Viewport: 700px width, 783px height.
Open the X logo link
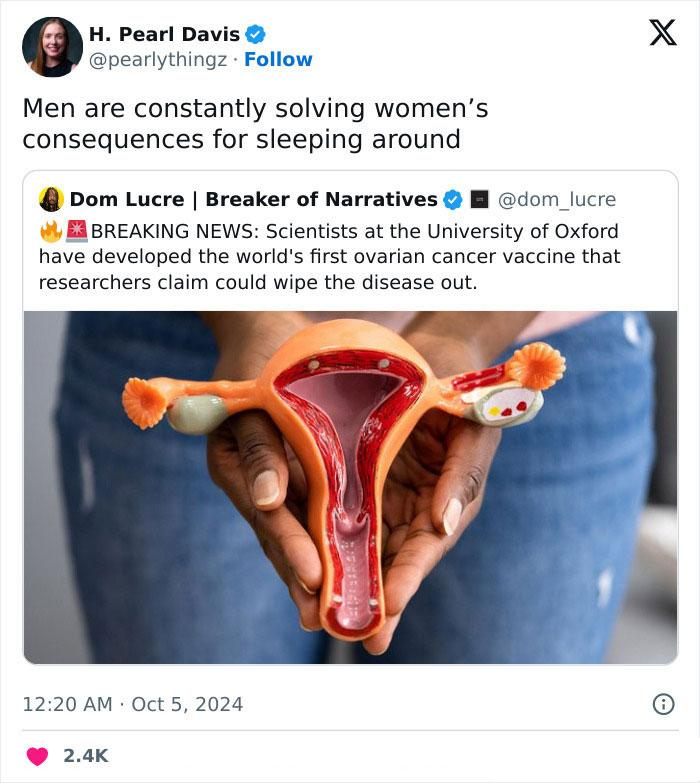663,33
